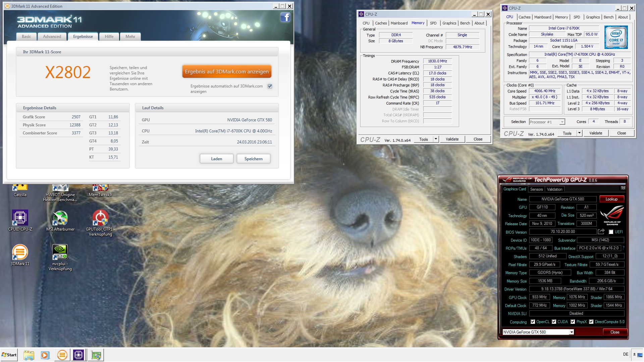The height and width of the screenshot is (362, 644).
Task: Click the ROG logo in GPU-Z
Action: point(612,215)
